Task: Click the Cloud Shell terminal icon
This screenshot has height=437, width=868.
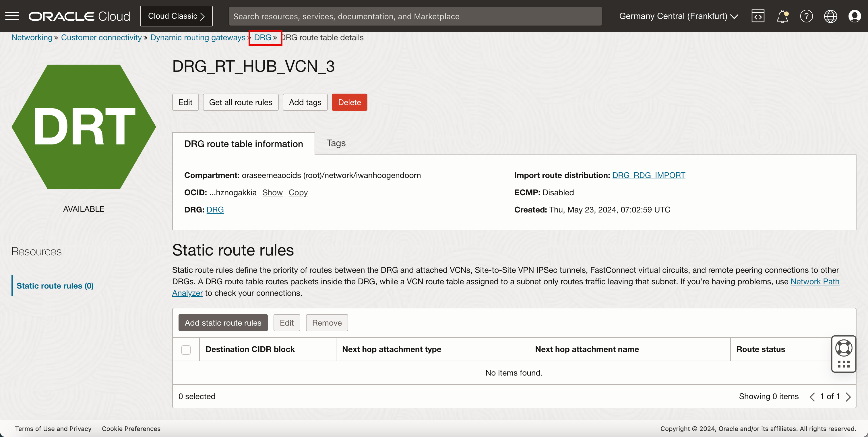Action: click(x=758, y=16)
